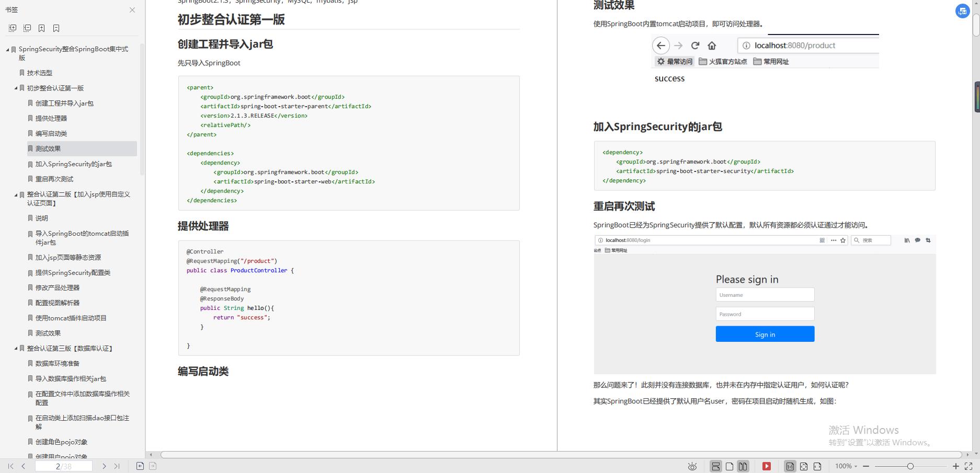Adjust the zoom slider handle

tap(910, 466)
